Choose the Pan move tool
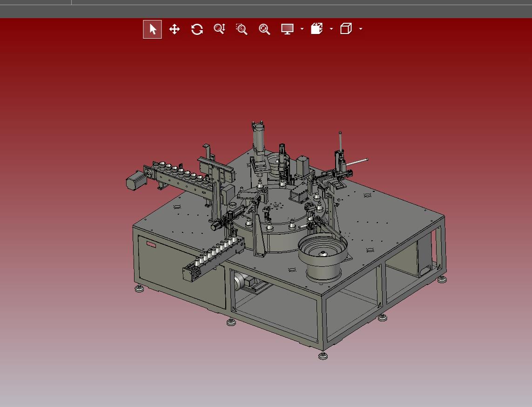Image resolution: width=532 pixels, height=407 pixels. 175,29
